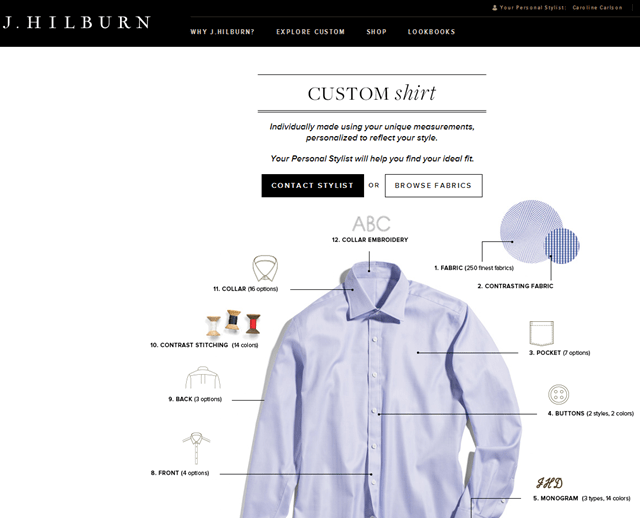This screenshot has width=640, height=518.
Task: Click the ABC collar embroidery icon
Action: pos(371,224)
